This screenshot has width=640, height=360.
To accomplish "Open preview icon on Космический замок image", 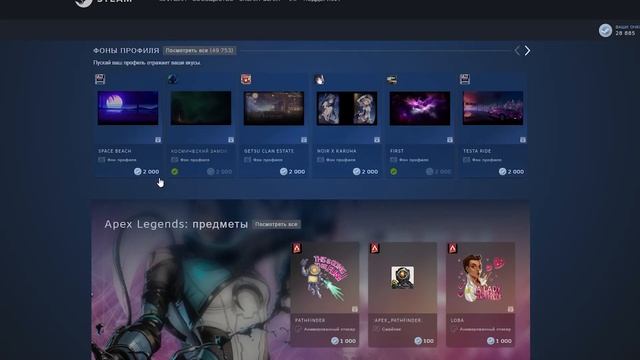I will 231,140.
